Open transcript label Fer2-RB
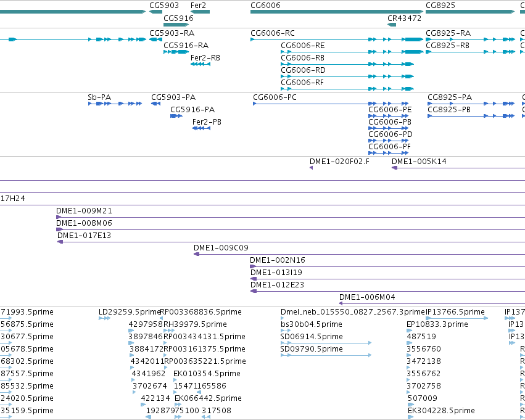 [x=205, y=58]
